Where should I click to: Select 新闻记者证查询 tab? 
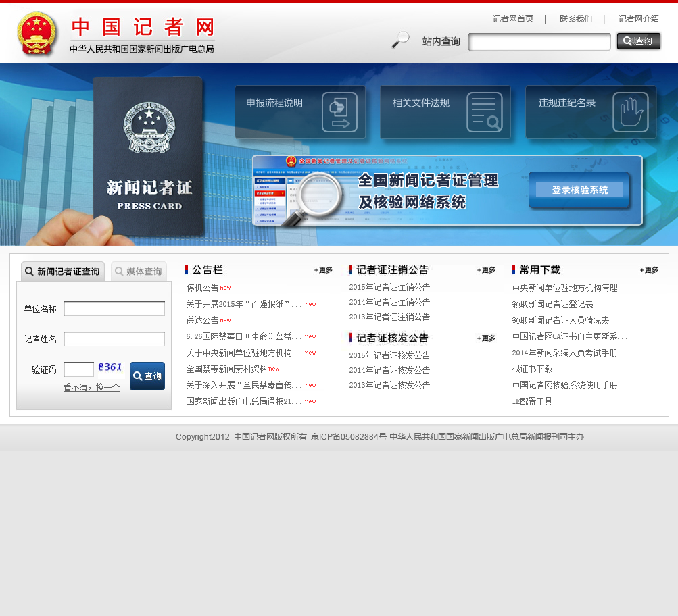coord(63,272)
